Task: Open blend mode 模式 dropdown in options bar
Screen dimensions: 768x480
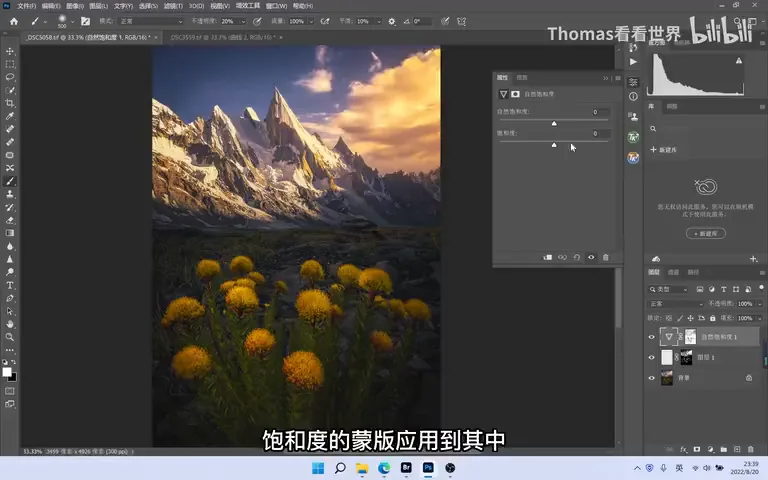Action: click(x=151, y=22)
